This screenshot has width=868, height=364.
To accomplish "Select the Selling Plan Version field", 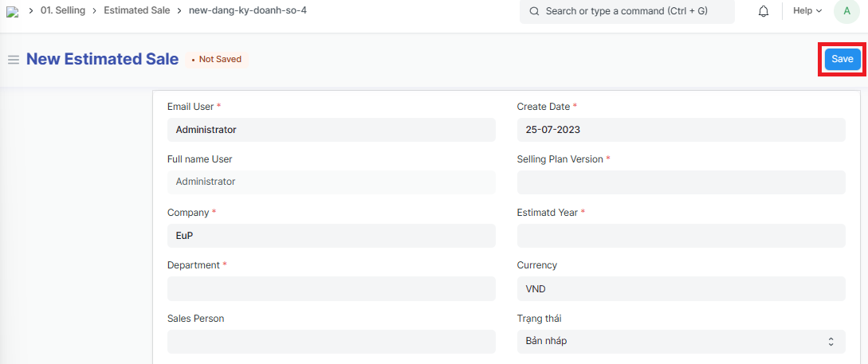I will pyautogui.click(x=681, y=182).
